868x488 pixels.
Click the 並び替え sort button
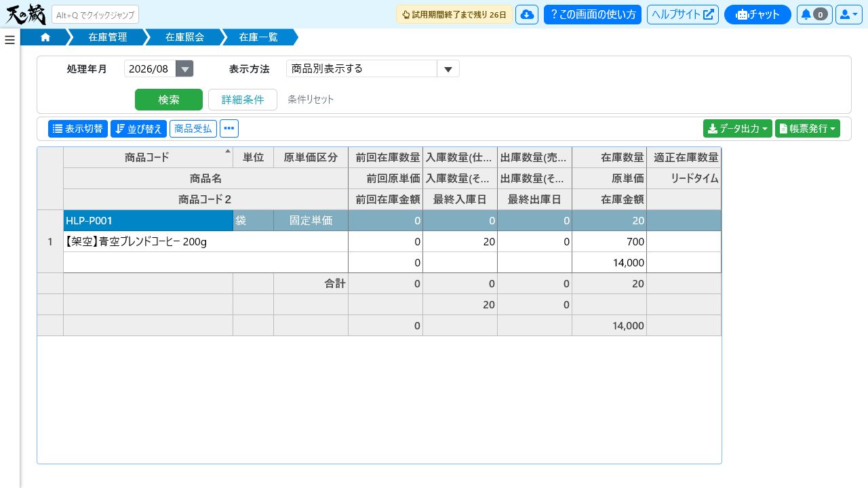(x=138, y=129)
